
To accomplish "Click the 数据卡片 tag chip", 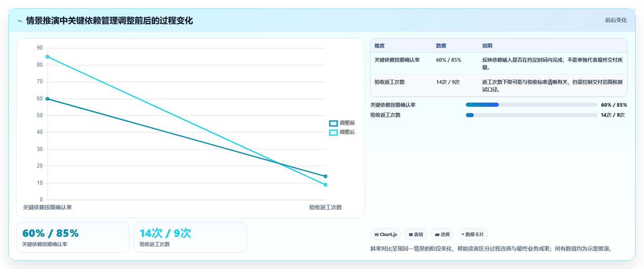I will tap(472, 234).
